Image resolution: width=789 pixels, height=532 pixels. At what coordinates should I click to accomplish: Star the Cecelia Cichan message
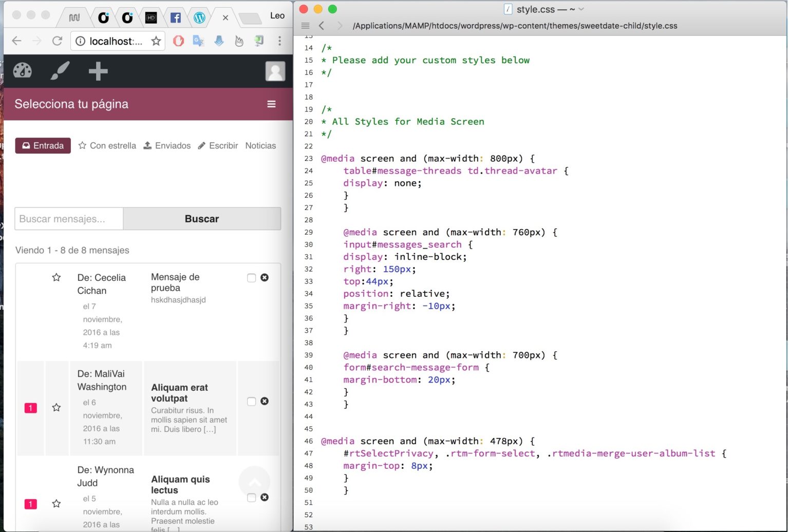[x=57, y=277]
